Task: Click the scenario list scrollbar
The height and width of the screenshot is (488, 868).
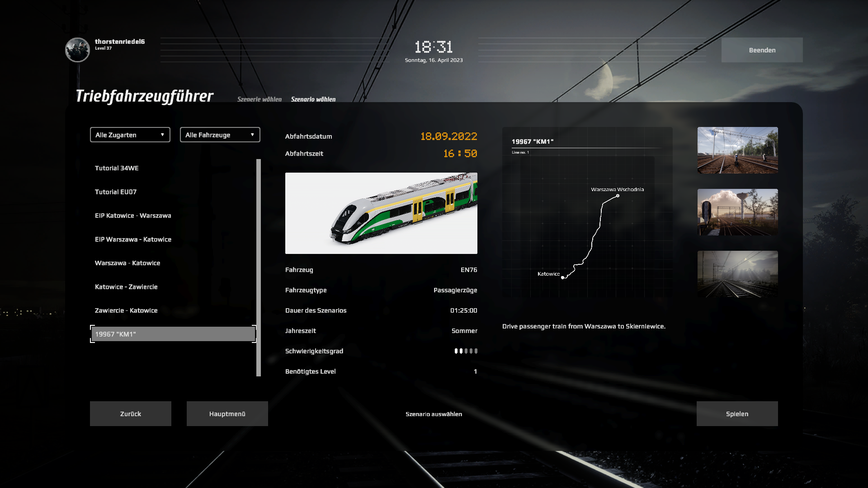Action: pos(259,267)
